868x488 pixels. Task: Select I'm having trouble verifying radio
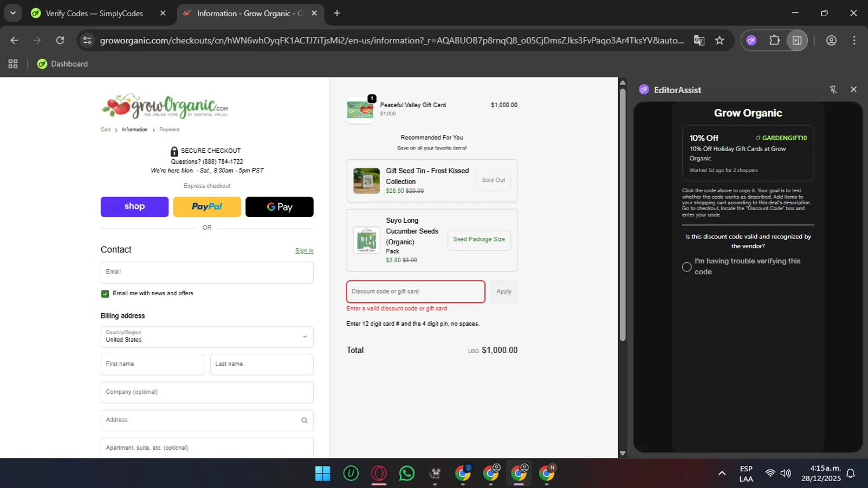tap(687, 267)
